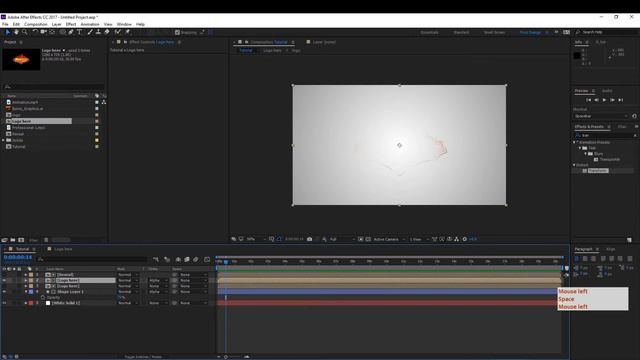640x360 pixels.
Task: Click the Draft 3D icon in timeline
Action: coord(167,259)
